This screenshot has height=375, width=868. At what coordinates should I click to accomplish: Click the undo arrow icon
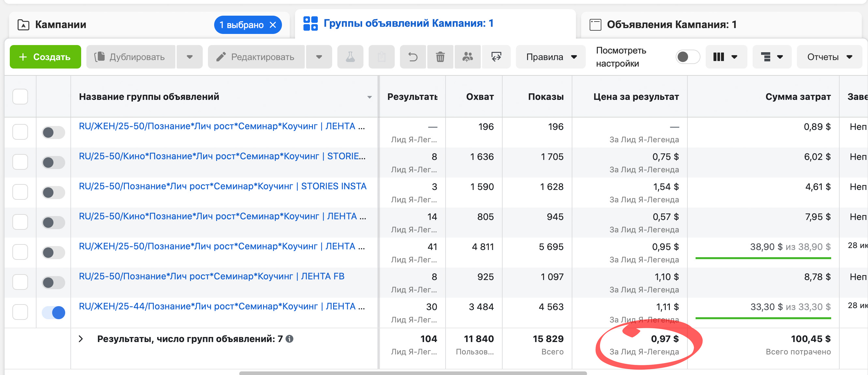pos(413,57)
